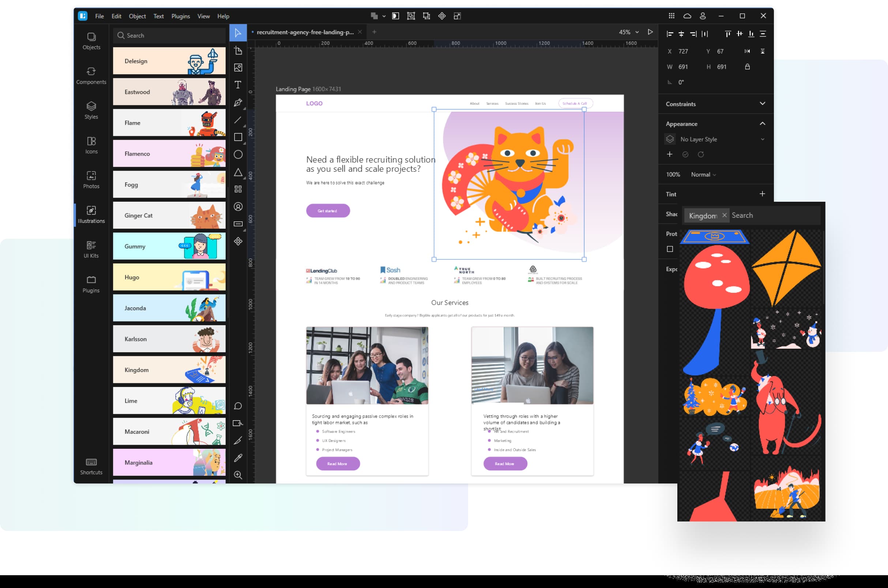Remove the Kingdom filter tag
Viewport: 888px width, 588px height.
coord(725,215)
